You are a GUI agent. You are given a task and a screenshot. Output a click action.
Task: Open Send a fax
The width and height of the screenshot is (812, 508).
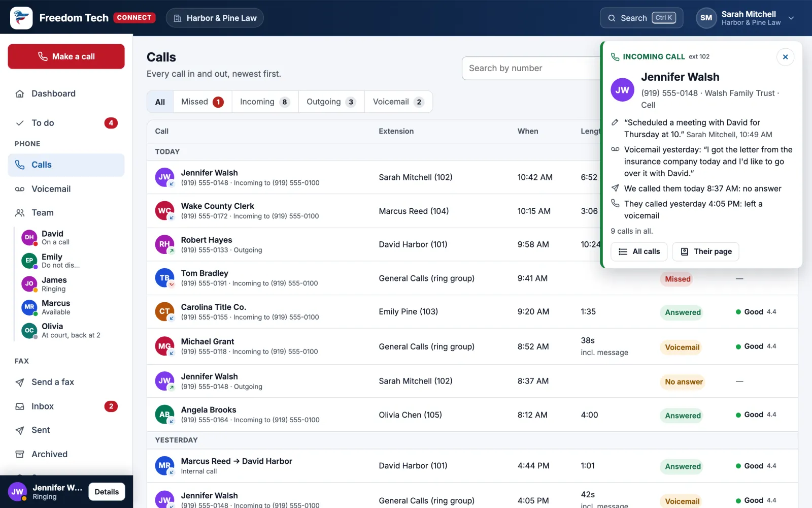point(66,382)
